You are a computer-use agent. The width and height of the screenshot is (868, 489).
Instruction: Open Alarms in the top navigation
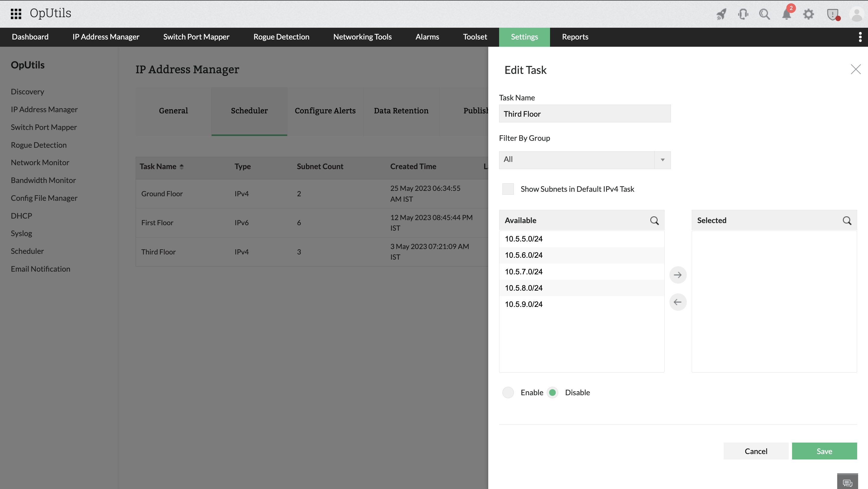427,37
